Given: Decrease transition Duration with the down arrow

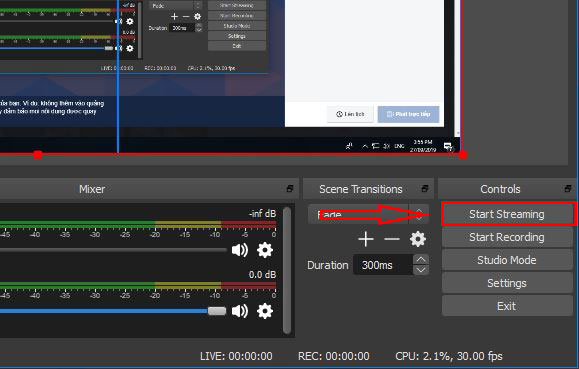Looking at the screenshot, I should (421, 270).
